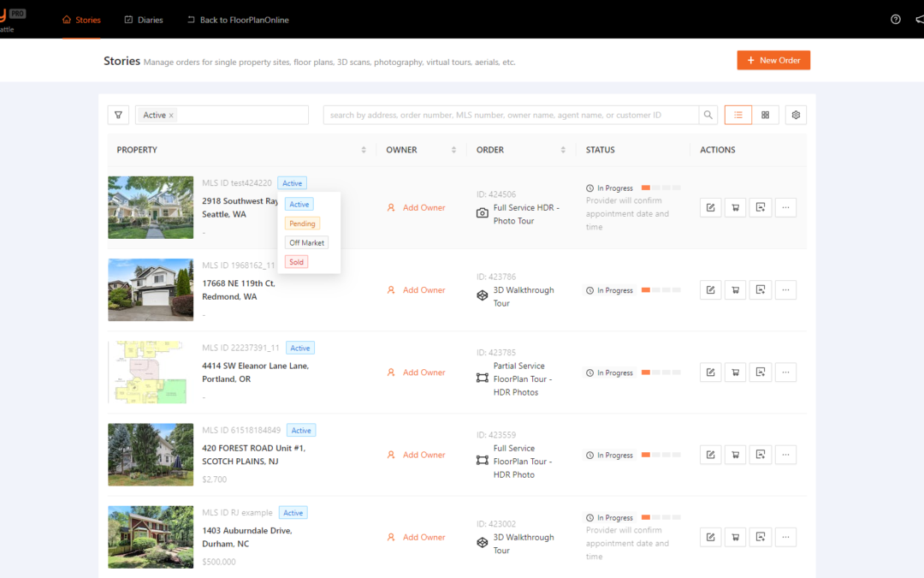Open the more options ellipsis for the Durham listing
924x578 pixels.
(785, 537)
